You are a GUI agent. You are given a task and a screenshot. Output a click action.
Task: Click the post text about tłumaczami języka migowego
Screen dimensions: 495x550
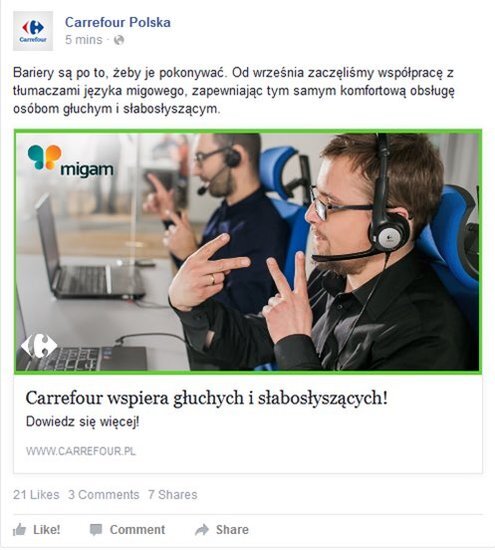234,91
